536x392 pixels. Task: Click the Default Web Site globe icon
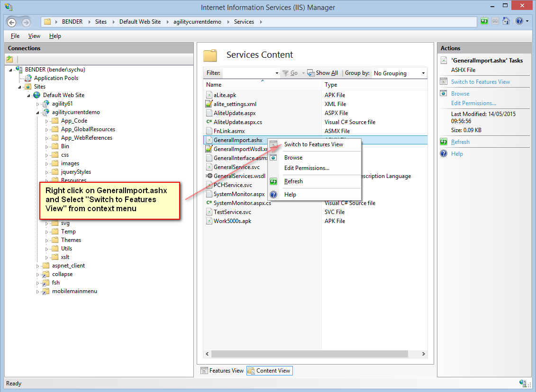37,95
